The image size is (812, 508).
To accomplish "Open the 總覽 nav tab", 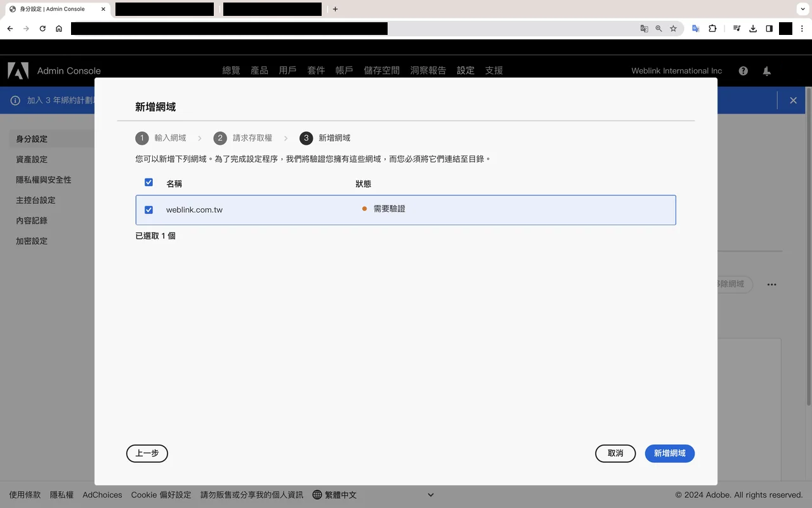I will tap(231, 70).
